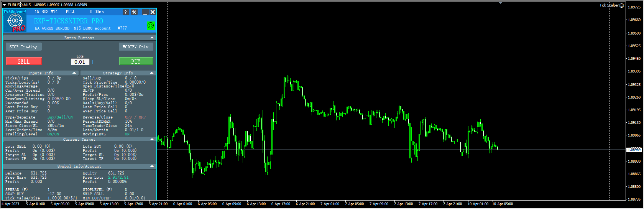The image size is (644, 209).
Task: Click the green smiley status icon
Action: tap(151, 25)
